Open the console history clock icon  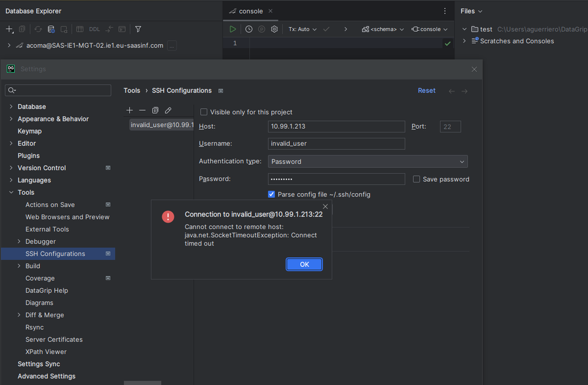(x=249, y=29)
